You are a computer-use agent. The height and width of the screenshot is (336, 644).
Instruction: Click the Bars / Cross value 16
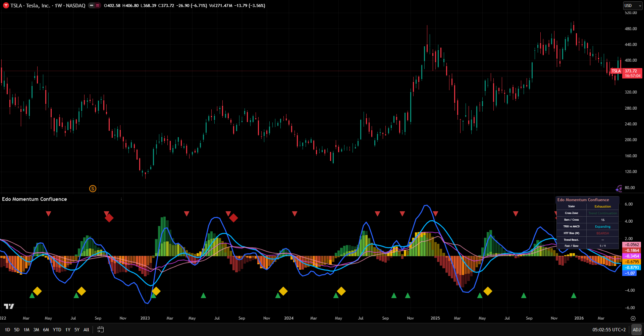603,220
